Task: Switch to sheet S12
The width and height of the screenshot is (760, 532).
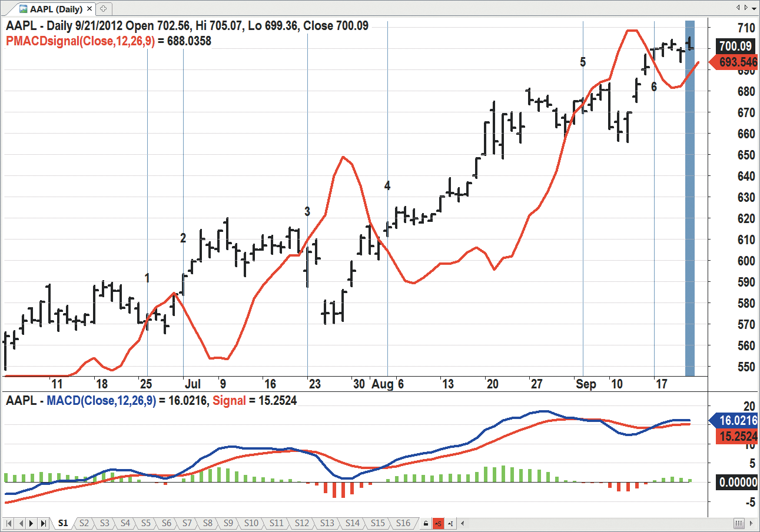Action: tap(302, 523)
